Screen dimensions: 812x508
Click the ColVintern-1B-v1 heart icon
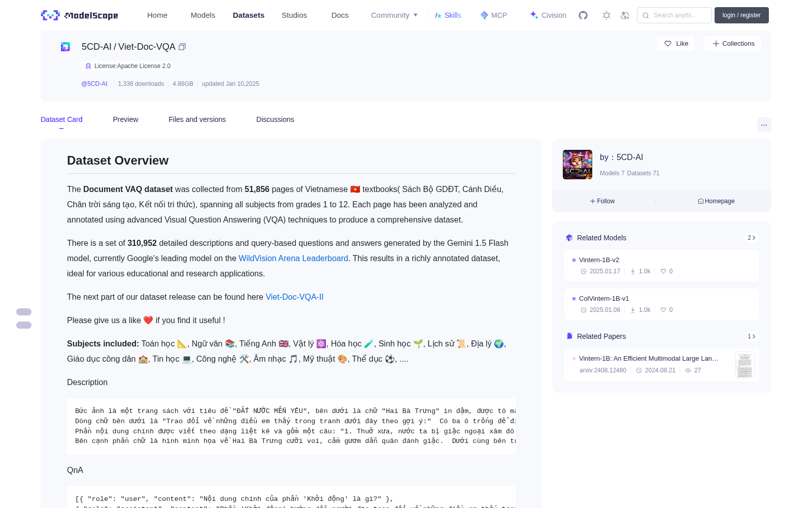click(x=663, y=310)
